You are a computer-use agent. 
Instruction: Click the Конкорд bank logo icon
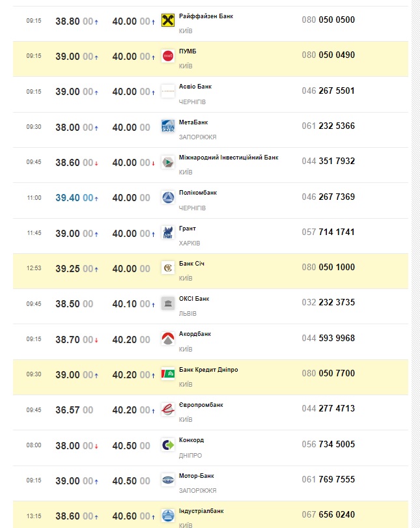(x=168, y=445)
